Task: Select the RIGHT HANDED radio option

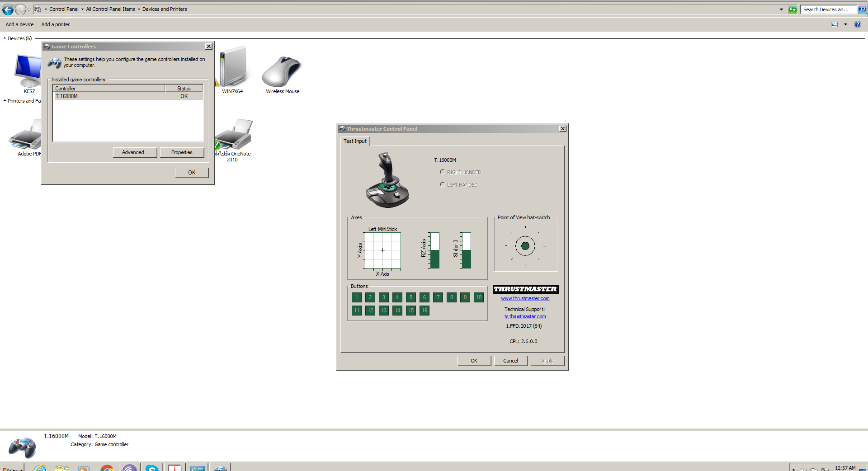Action: (x=443, y=172)
